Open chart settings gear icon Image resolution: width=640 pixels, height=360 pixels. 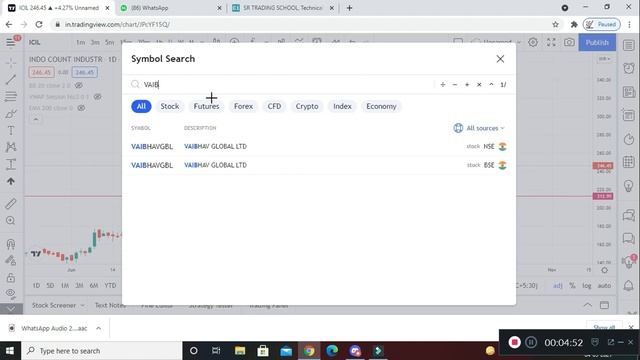tap(533, 42)
